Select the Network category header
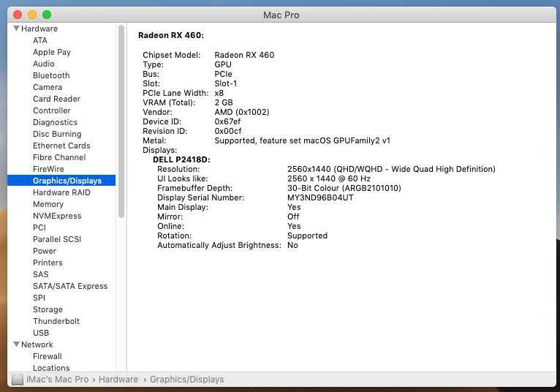 (37, 344)
